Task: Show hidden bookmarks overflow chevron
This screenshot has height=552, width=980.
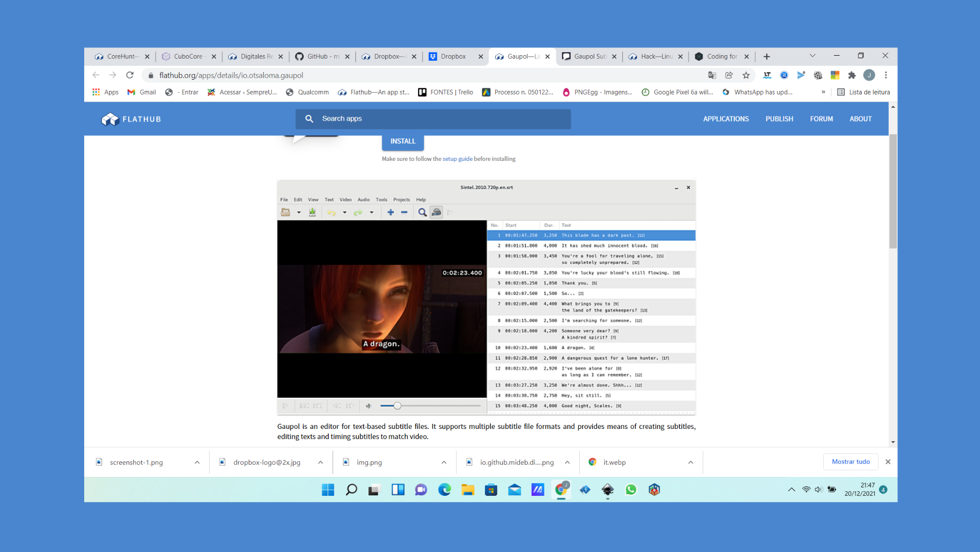Action: [823, 92]
